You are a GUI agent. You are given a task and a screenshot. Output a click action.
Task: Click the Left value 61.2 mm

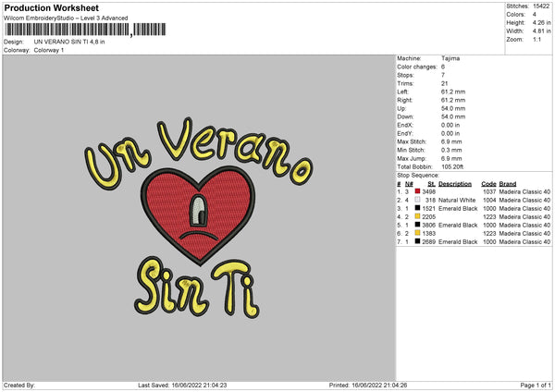(453, 92)
